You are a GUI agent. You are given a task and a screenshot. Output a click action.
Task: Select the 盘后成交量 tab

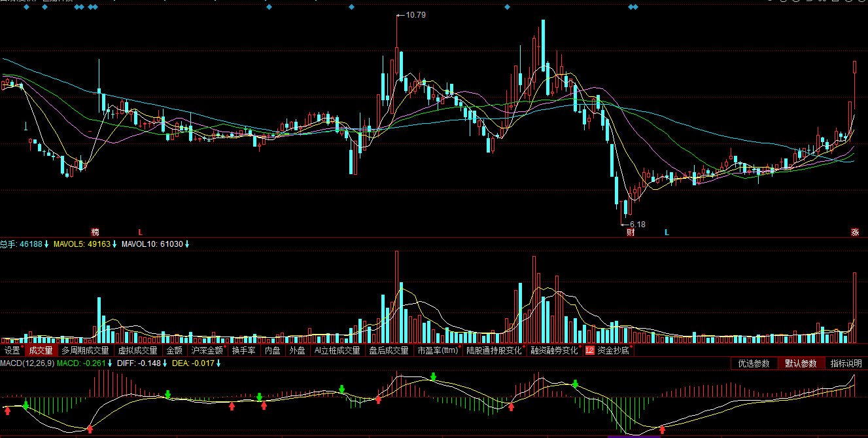tap(389, 351)
